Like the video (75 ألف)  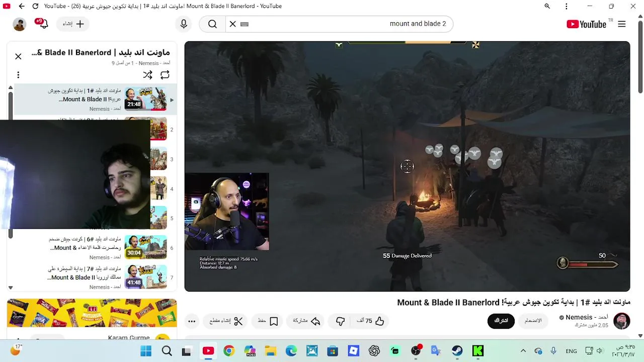point(371,321)
